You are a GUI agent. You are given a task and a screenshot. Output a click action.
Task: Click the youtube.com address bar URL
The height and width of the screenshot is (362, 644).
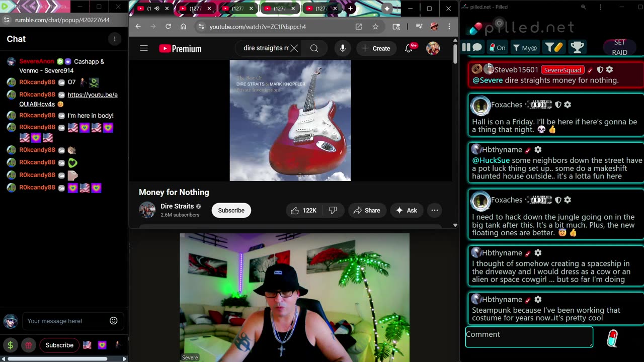pyautogui.click(x=258, y=27)
